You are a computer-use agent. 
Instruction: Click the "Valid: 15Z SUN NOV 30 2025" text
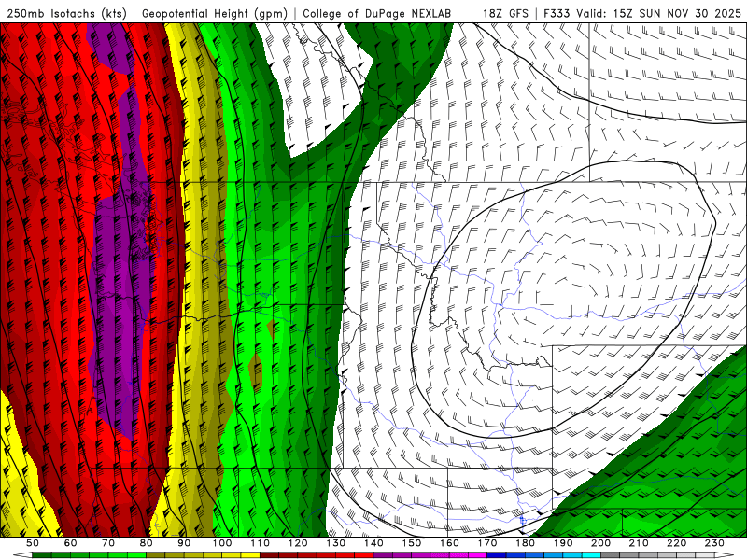pyautogui.click(x=658, y=13)
